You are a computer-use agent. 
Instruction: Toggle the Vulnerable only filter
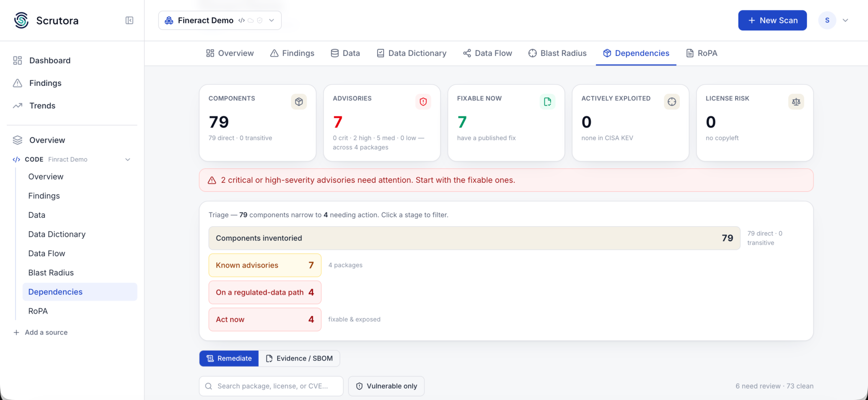[387, 386]
